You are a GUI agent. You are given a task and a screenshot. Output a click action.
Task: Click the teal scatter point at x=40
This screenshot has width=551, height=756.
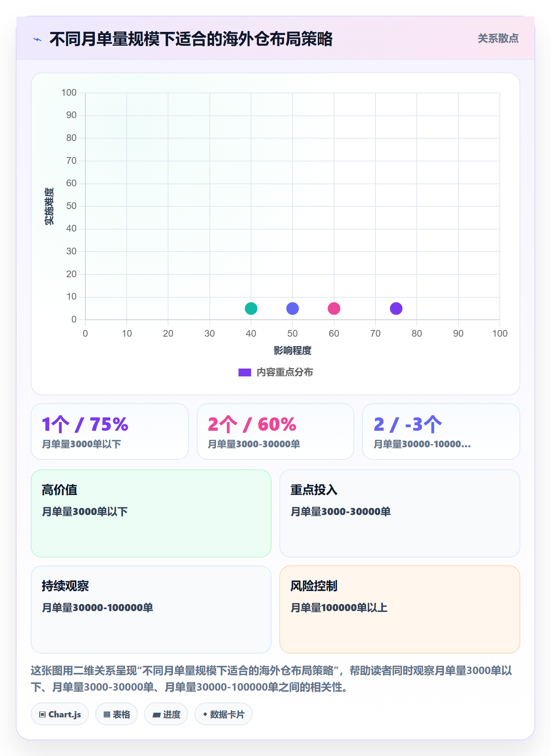[x=251, y=309]
